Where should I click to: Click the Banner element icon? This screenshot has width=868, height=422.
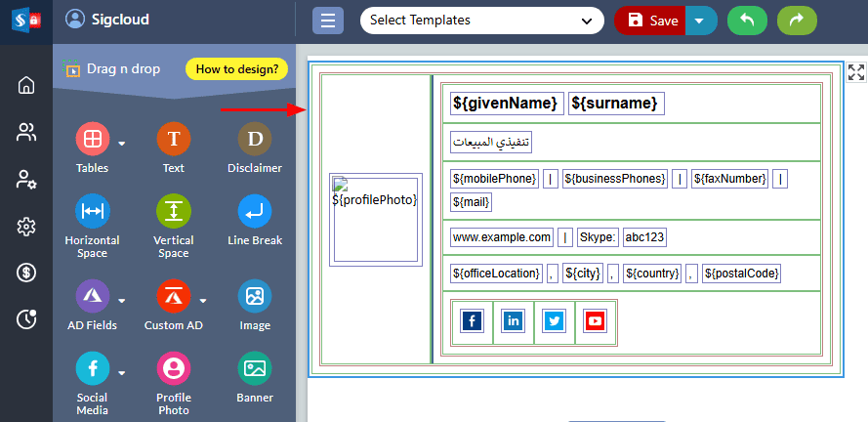pos(254,368)
